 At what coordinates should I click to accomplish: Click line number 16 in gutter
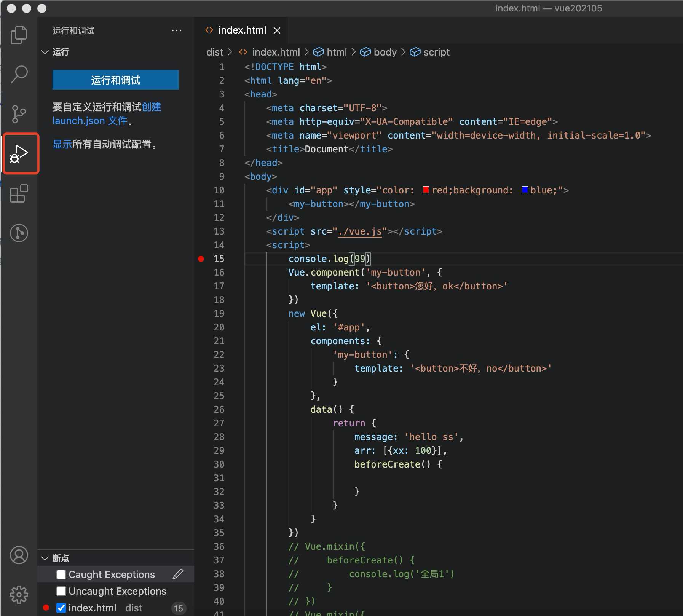[219, 273]
